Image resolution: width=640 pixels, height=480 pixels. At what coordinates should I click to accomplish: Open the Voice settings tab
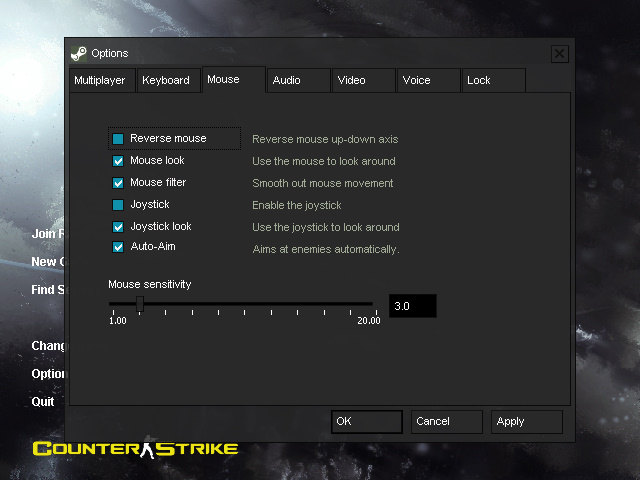pos(428,81)
